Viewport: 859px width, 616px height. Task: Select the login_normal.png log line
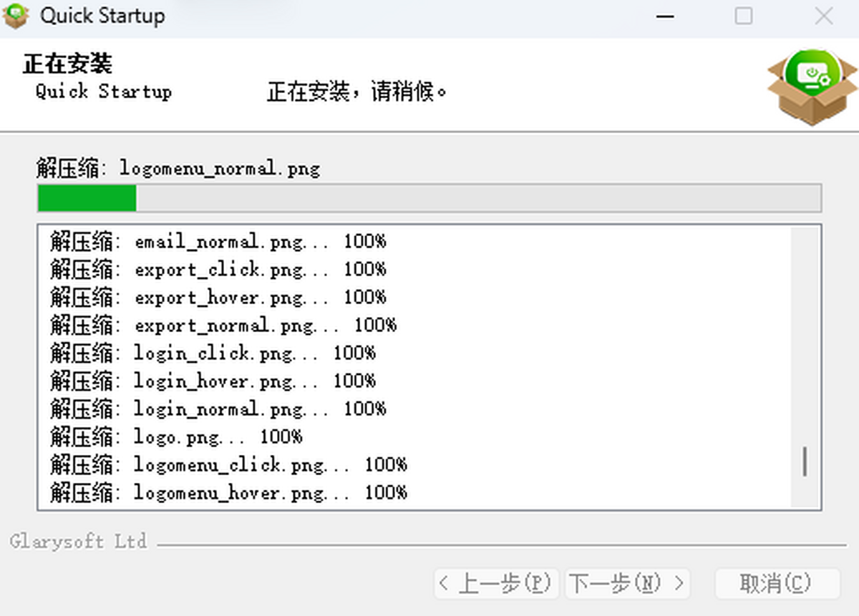click(x=218, y=409)
